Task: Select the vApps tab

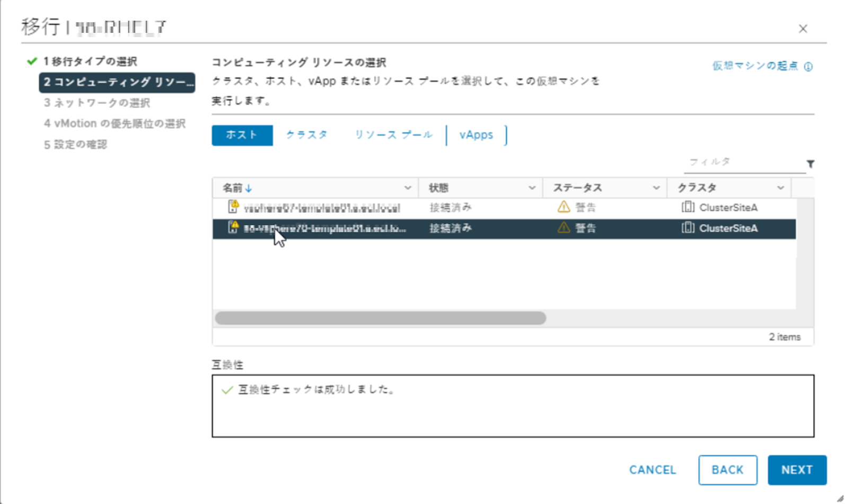Action: [476, 135]
